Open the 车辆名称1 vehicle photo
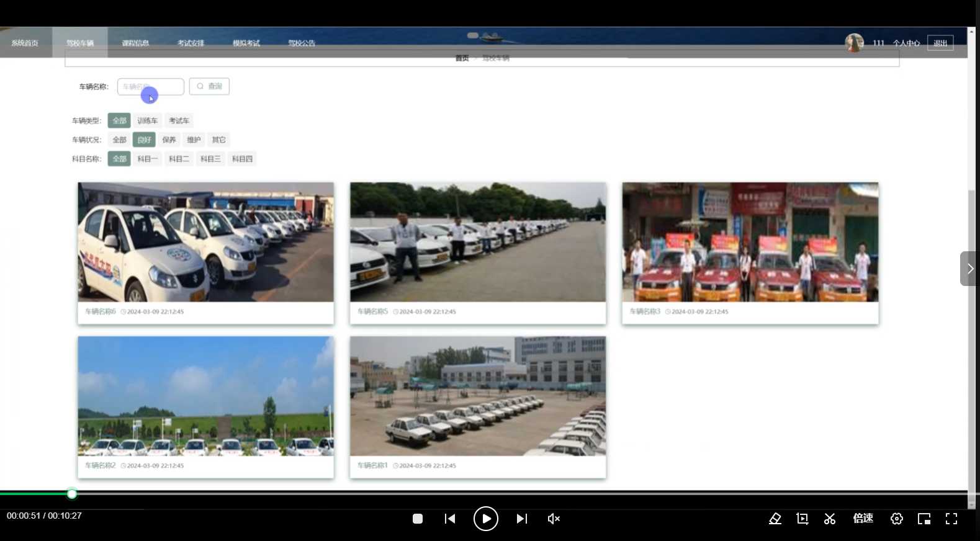This screenshot has height=541, width=980. click(x=478, y=396)
